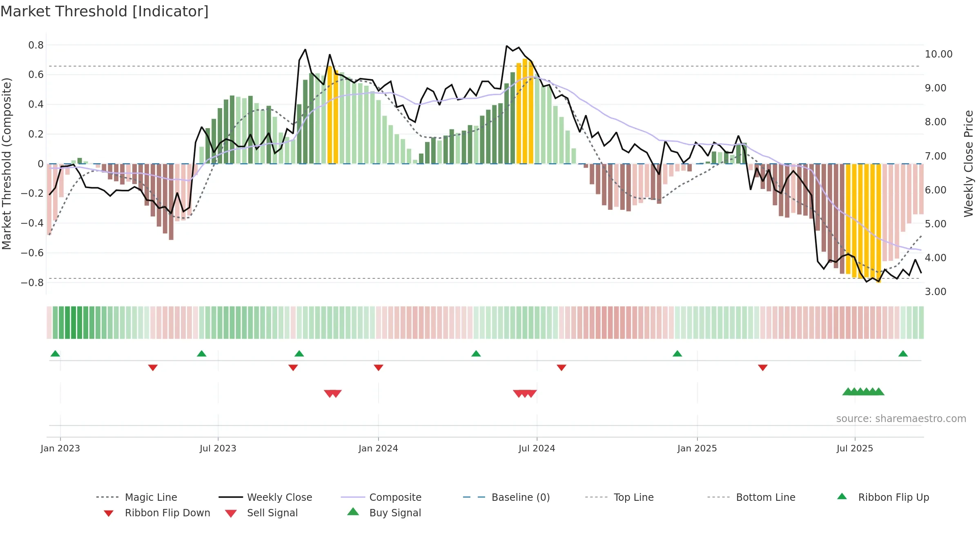Image resolution: width=980 pixels, height=551 pixels.
Task: Click the yellow histogram bars near Jun 2024
Action: click(525, 111)
